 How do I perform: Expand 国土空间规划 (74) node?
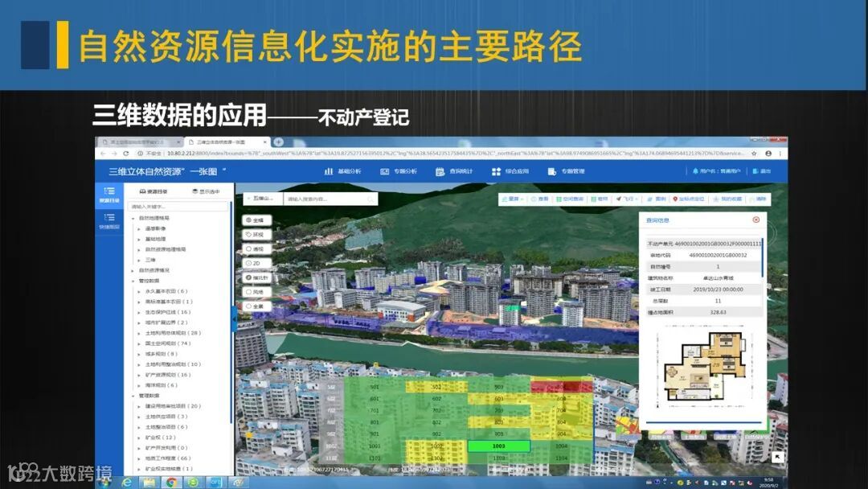tap(139, 343)
